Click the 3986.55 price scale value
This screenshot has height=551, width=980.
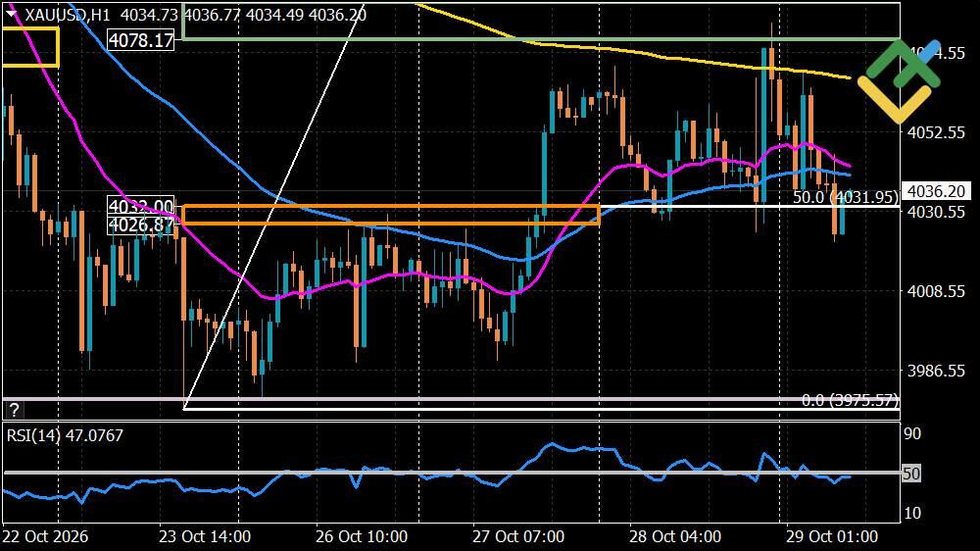click(x=936, y=371)
